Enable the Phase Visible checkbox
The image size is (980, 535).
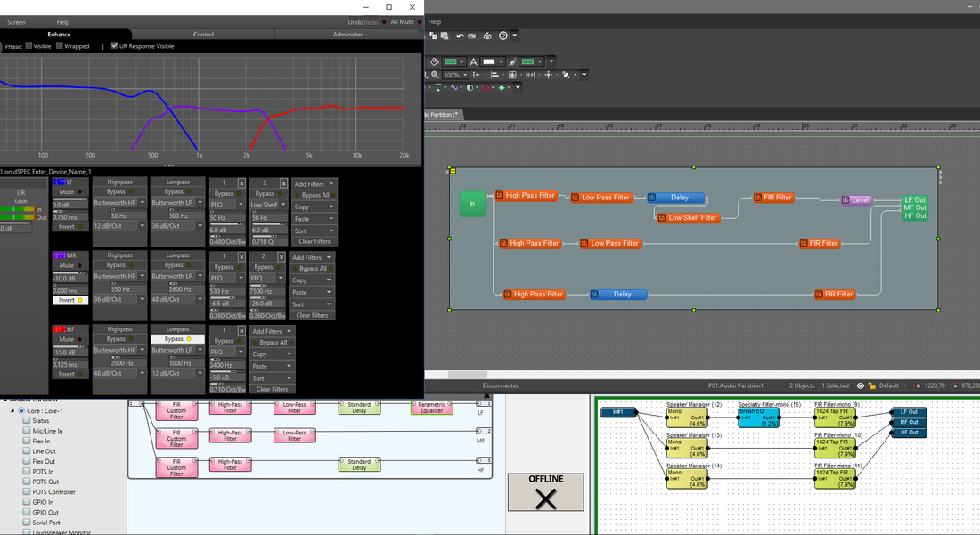(29, 45)
